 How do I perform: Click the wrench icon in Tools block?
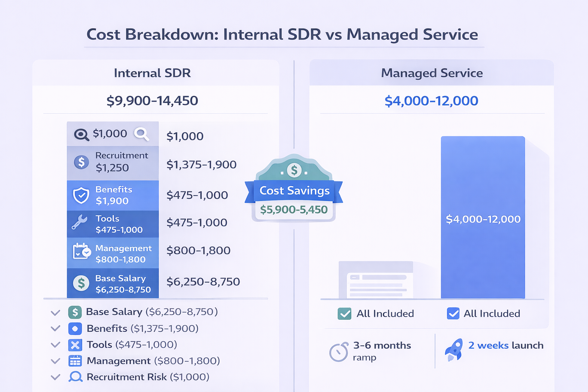point(80,222)
